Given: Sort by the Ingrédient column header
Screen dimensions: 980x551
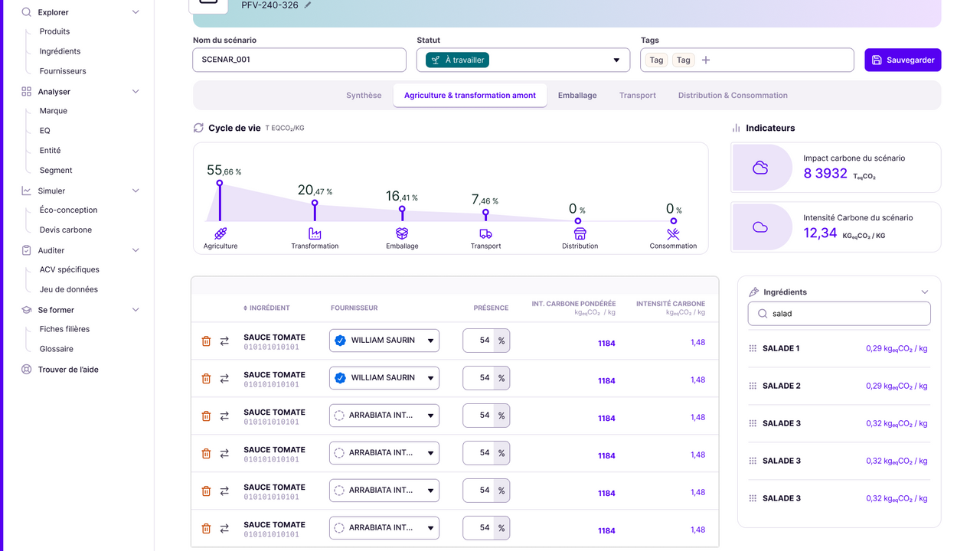Looking at the screenshot, I should (x=267, y=308).
